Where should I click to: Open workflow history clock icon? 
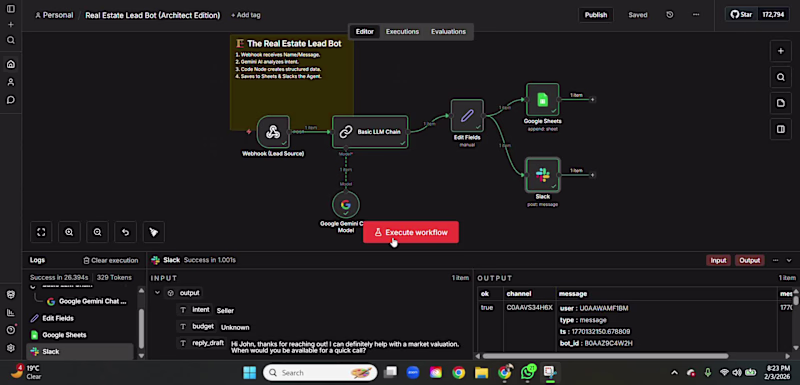tap(670, 15)
